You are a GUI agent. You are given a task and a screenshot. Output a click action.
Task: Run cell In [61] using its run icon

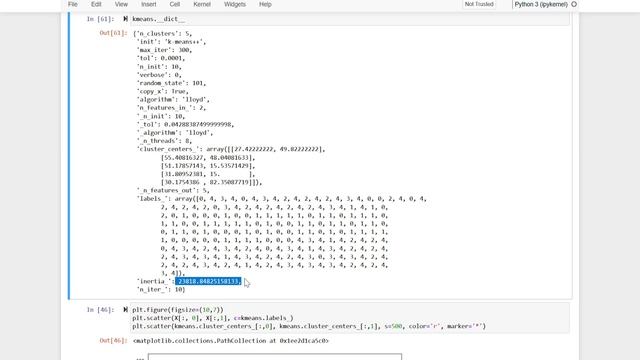pos(125,19)
